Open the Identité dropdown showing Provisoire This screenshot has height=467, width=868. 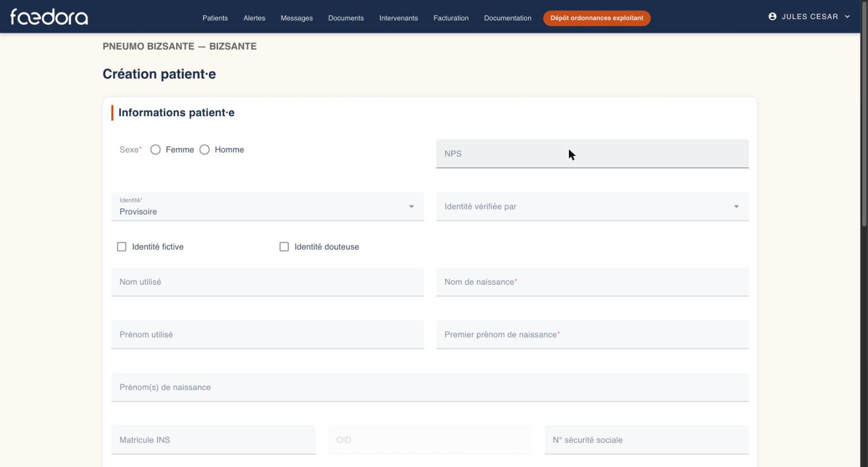[x=267, y=206]
